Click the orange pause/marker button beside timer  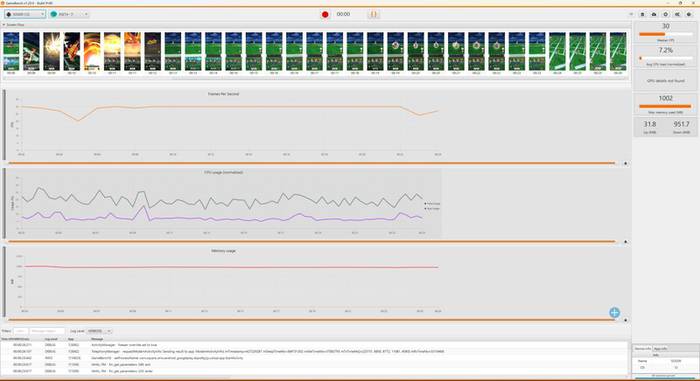point(374,14)
